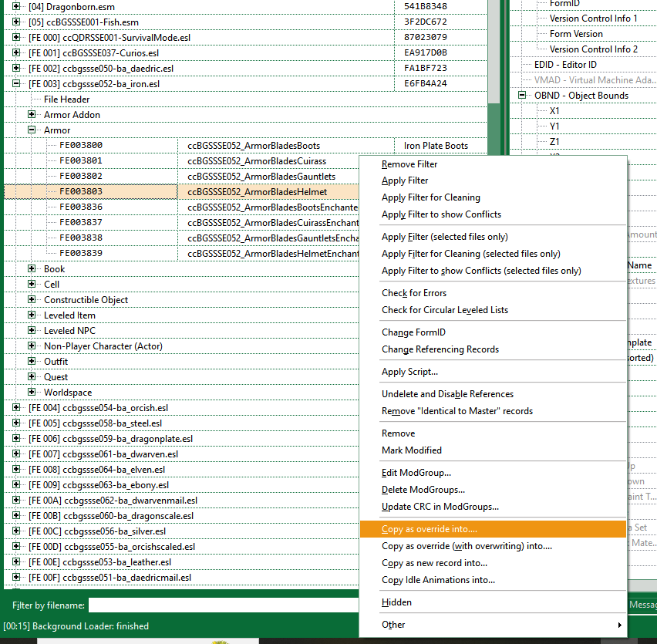
Task: Choose Copy as new record into...
Action: coord(493,563)
